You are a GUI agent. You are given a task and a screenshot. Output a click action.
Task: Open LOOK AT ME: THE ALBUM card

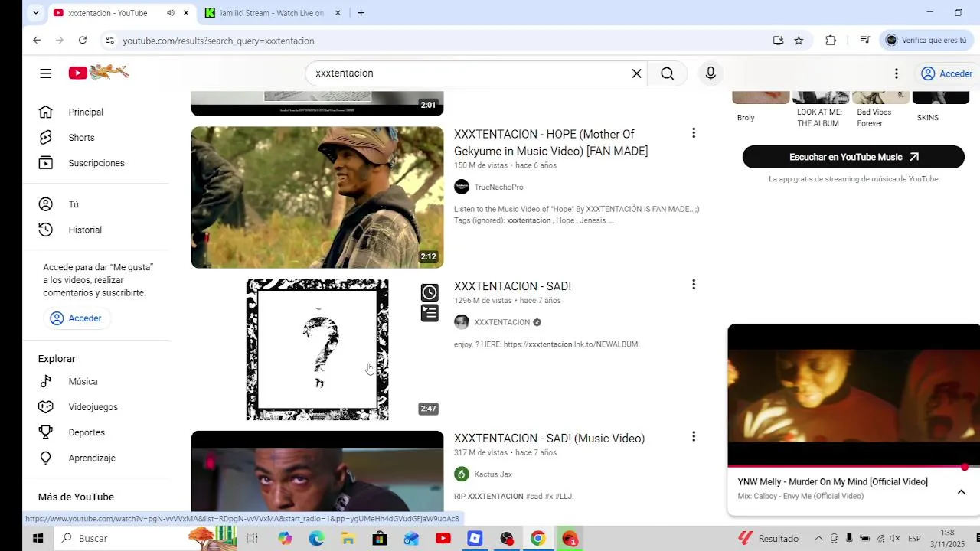[821, 110]
